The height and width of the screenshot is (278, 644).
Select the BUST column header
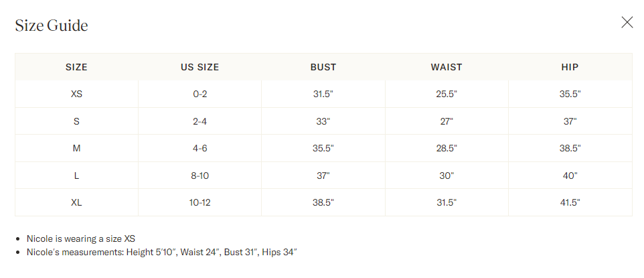pyautogui.click(x=323, y=67)
